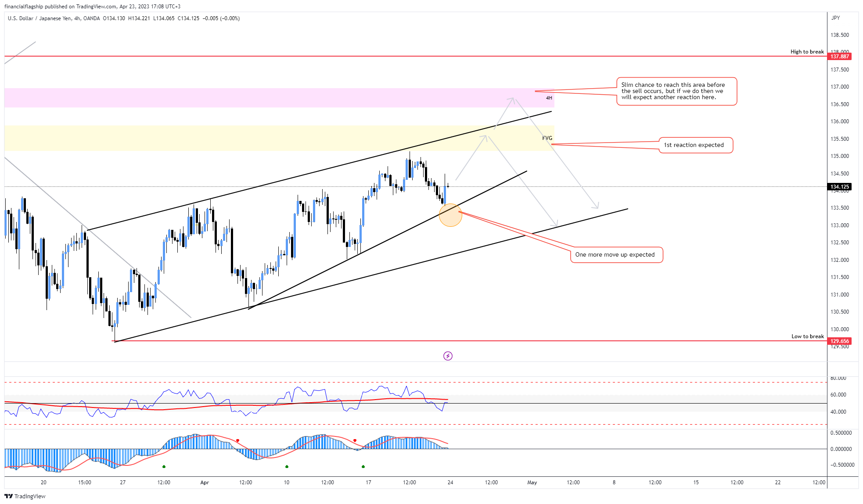Image resolution: width=863 pixels, height=504 pixels.
Task: Click the 40.000 RSI scale value
Action: 838,412
